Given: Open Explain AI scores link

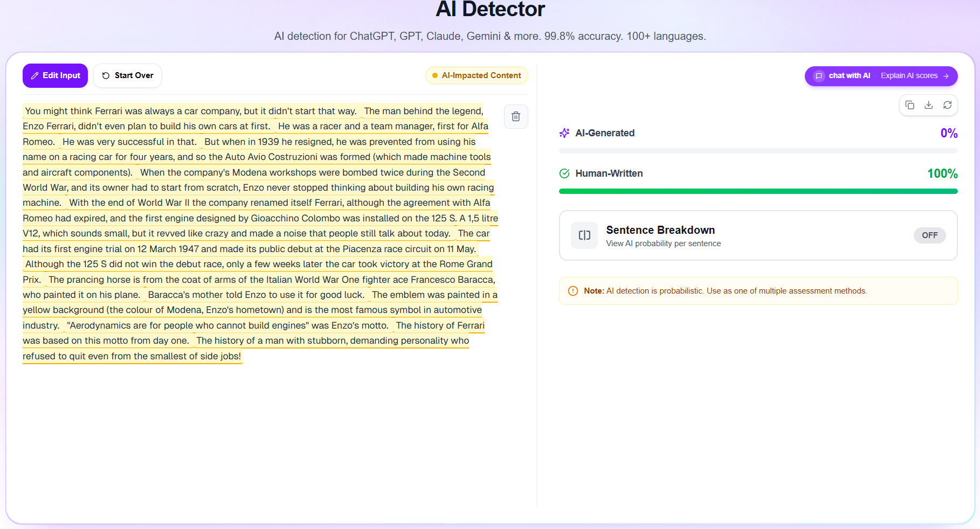Looking at the screenshot, I should point(909,76).
